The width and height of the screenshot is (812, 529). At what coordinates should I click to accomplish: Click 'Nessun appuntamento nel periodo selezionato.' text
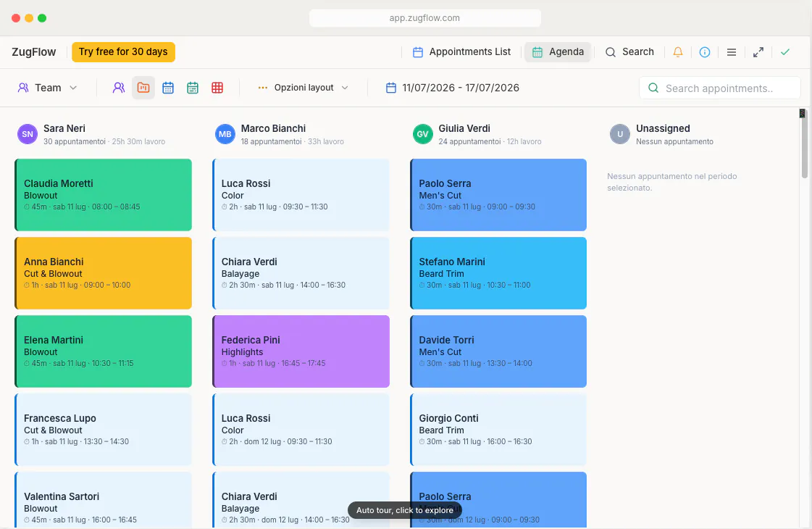tap(671, 182)
